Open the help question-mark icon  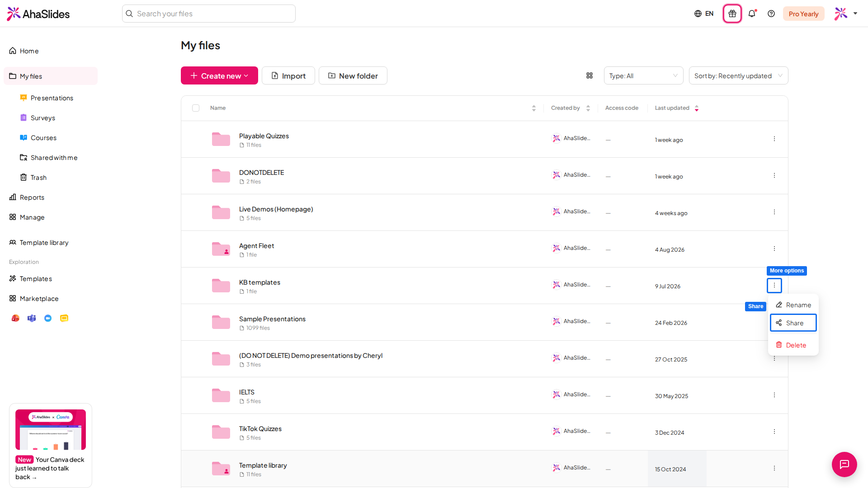pyautogui.click(x=771, y=14)
